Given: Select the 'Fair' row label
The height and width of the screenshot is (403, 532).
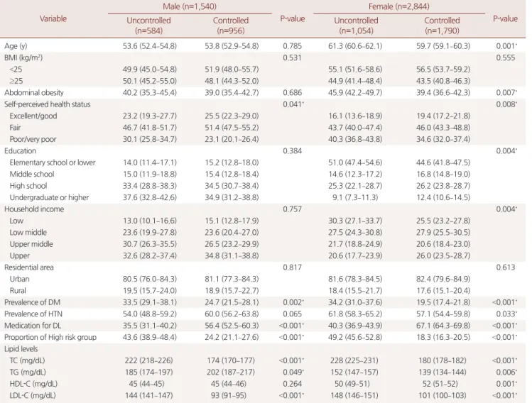Looking at the screenshot, I should pos(15,128).
